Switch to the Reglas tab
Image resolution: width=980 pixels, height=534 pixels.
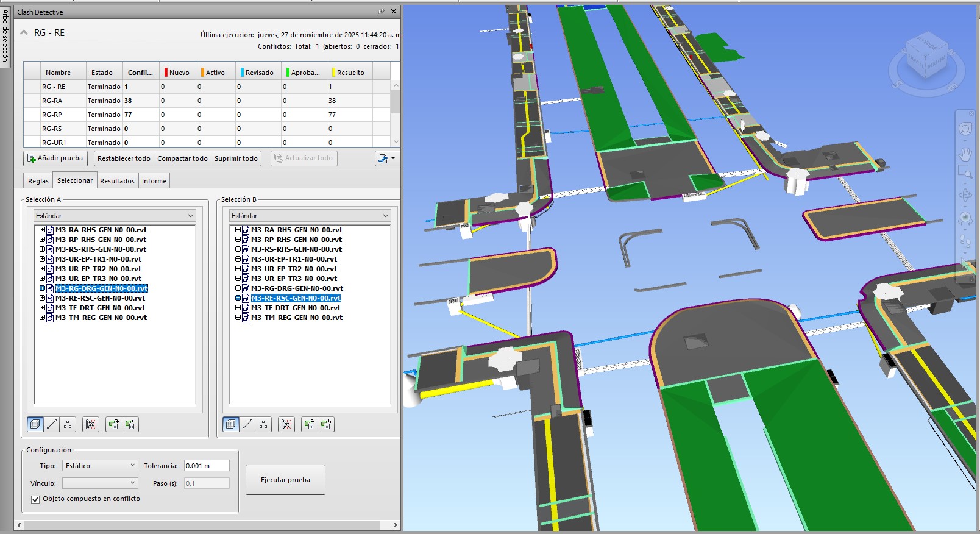coord(38,181)
